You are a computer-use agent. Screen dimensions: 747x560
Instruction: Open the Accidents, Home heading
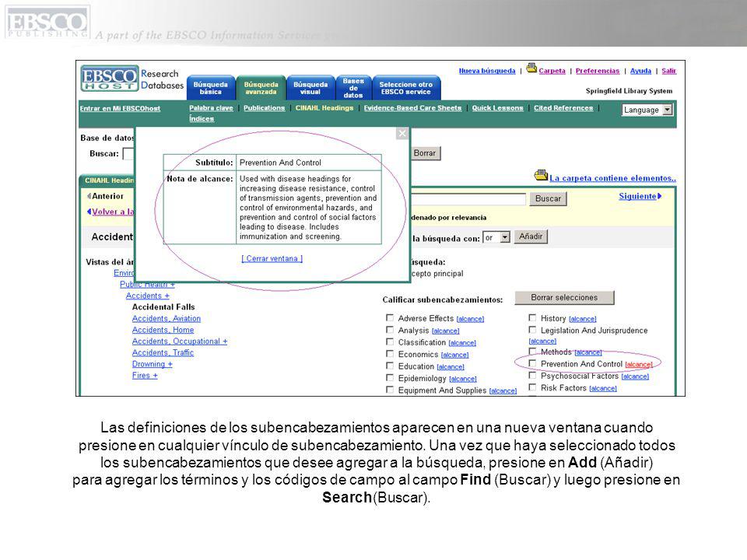163,330
